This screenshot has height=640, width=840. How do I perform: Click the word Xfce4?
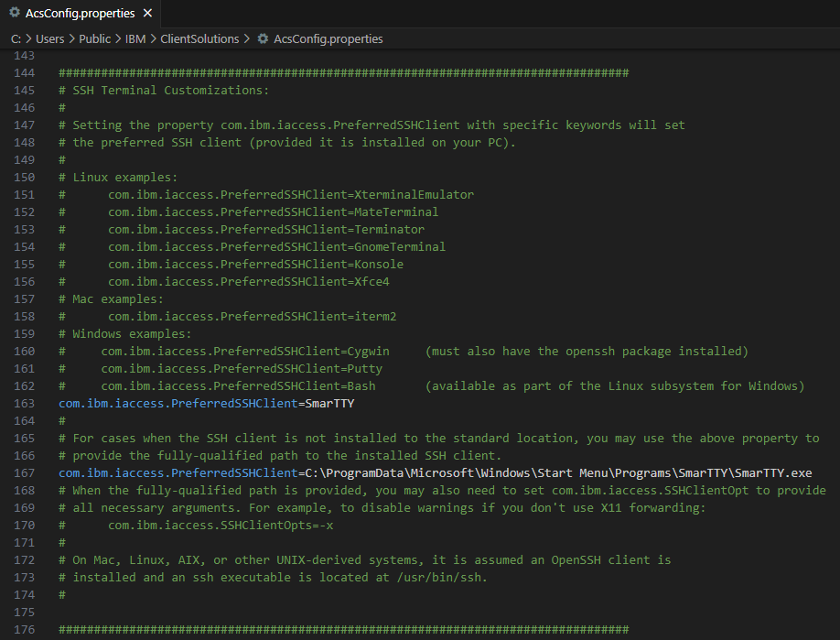pos(372,281)
